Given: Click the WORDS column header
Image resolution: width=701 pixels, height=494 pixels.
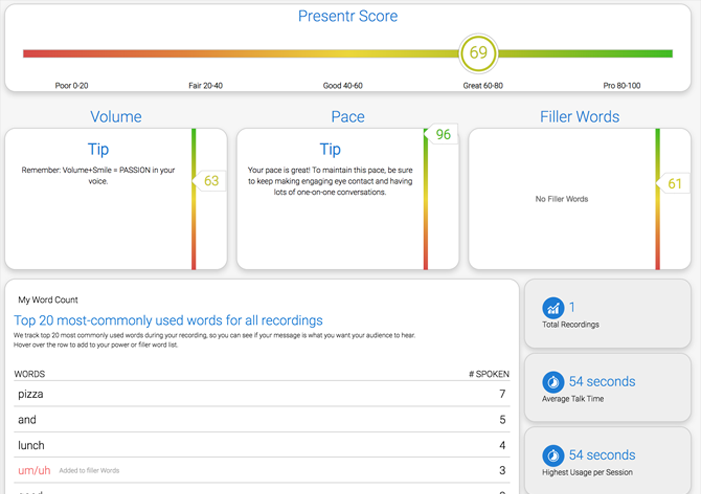Looking at the screenshot, I should point(30,374).
